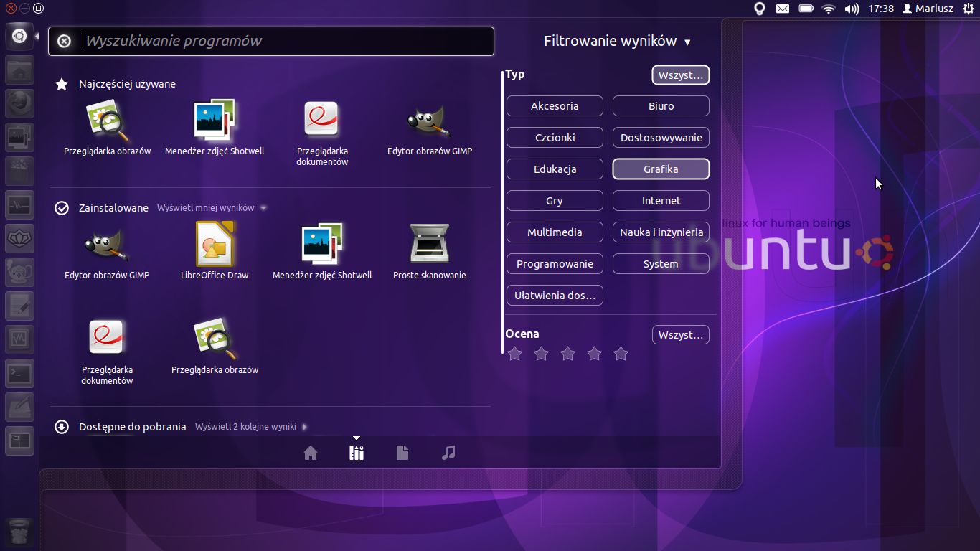Close the Dash with the window close button
Screen dimensions: 980x551
[x=11, y=9]
